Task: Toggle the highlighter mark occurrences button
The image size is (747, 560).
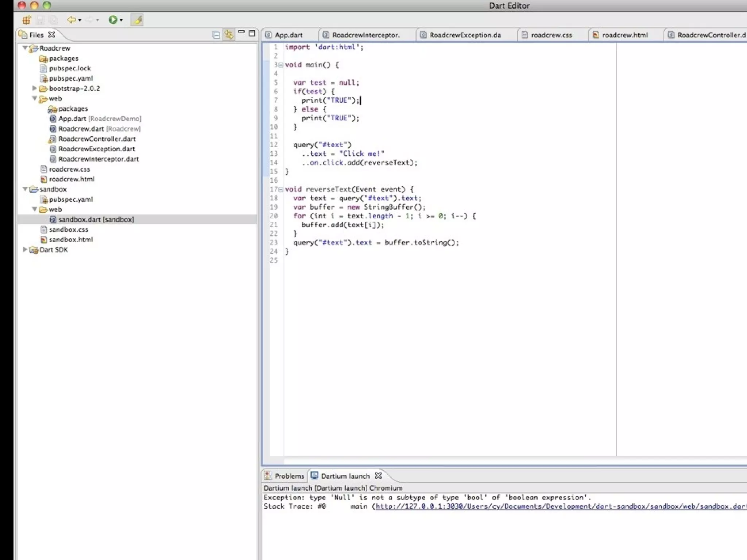Action: (x=138, y=20)
